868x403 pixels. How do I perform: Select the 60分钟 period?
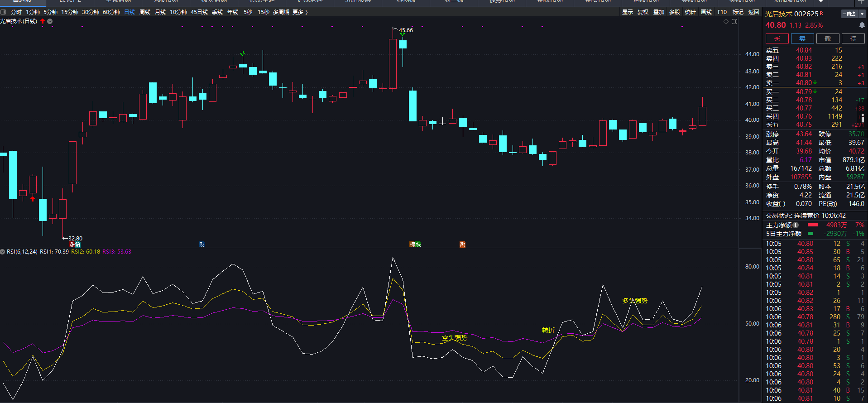tap(111, 12)
